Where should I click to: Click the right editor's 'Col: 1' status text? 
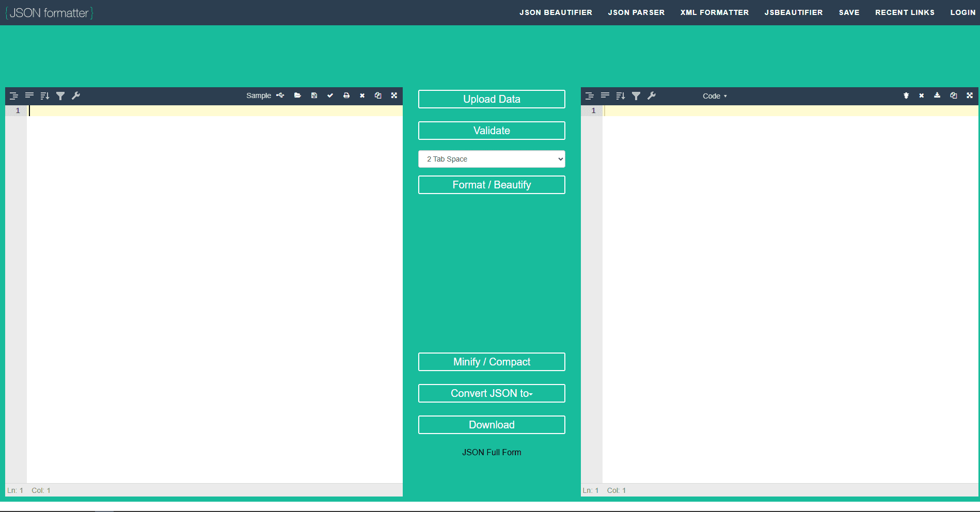[x=617, y=490]
